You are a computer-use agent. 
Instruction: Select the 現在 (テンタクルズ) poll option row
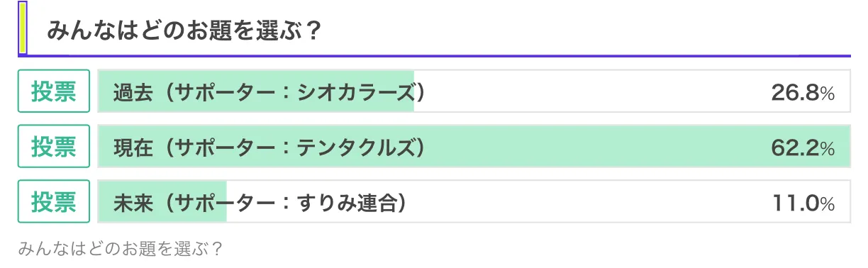click(x=474, y=147)
